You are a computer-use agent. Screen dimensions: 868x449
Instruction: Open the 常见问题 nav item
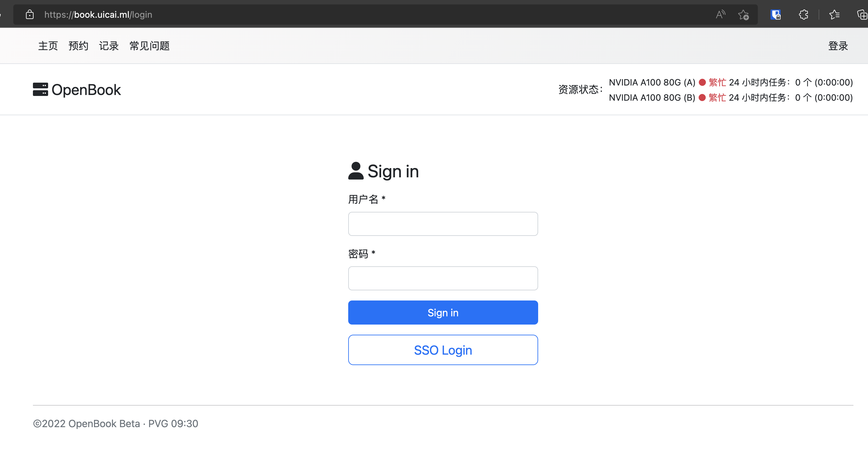pos(150,46)
